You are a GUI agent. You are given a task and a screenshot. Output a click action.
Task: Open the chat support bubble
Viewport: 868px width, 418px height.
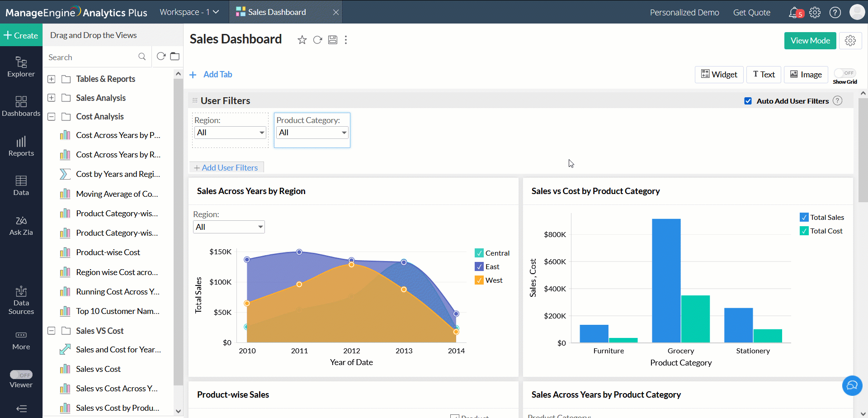pos(852,385)
